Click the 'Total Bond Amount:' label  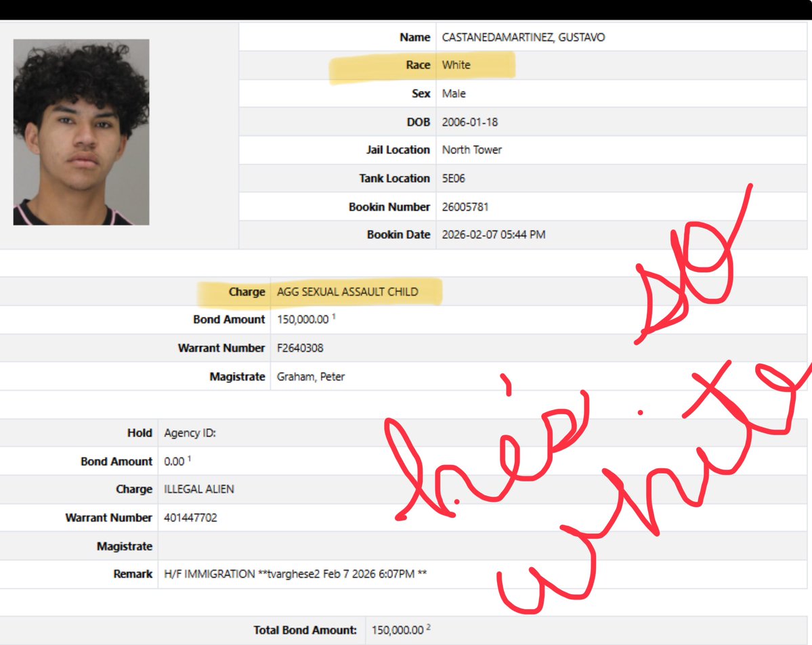(305, 631)
